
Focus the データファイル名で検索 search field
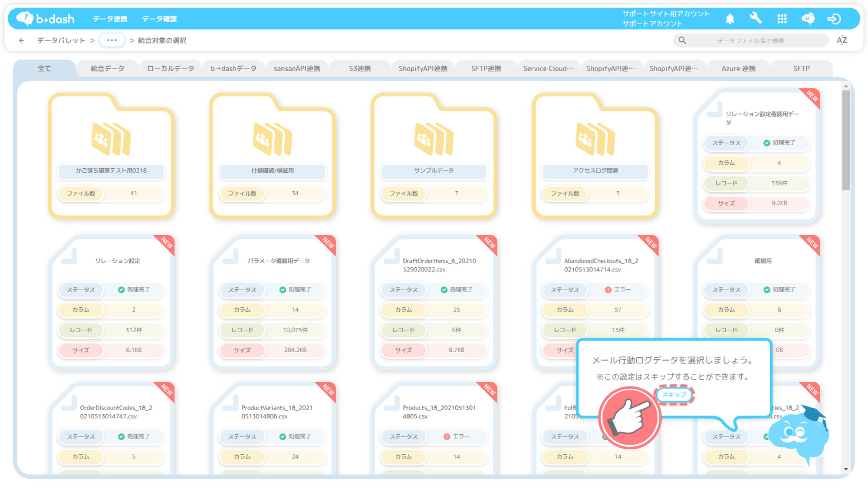tap(750, 40)
